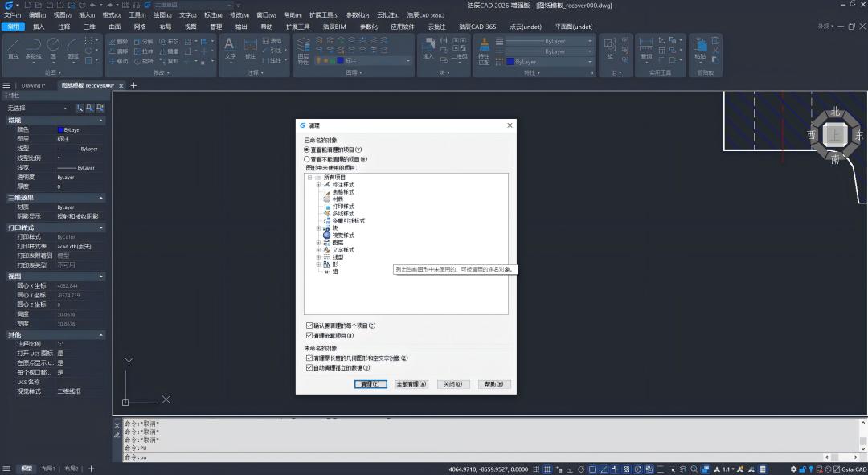Viewport: 868px width, 475px height.
Task: Select the 多段线 (Polyline) tool
Action: [33, 49]
